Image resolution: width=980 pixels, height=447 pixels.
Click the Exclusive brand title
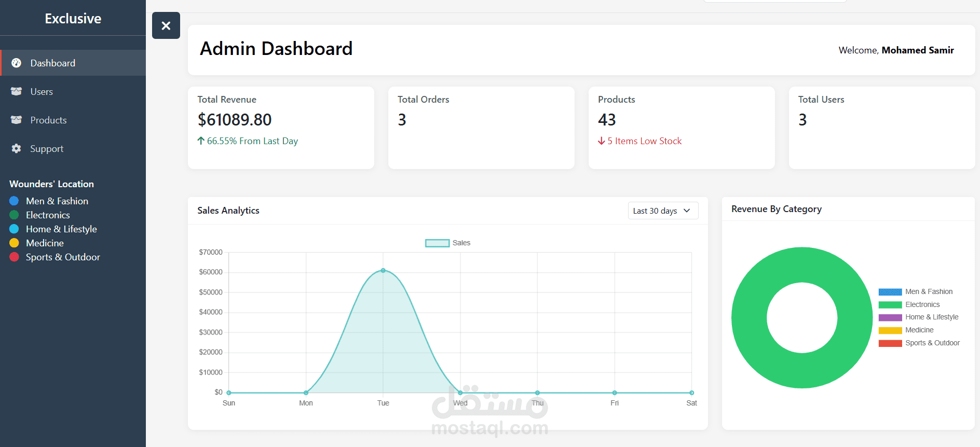73,19
